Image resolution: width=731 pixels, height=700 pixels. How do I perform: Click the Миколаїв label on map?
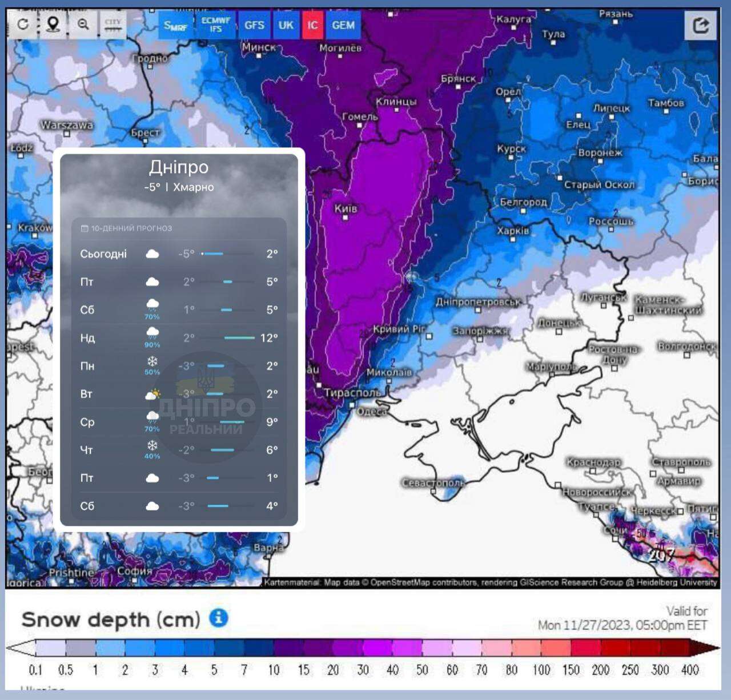coord(388,372)
